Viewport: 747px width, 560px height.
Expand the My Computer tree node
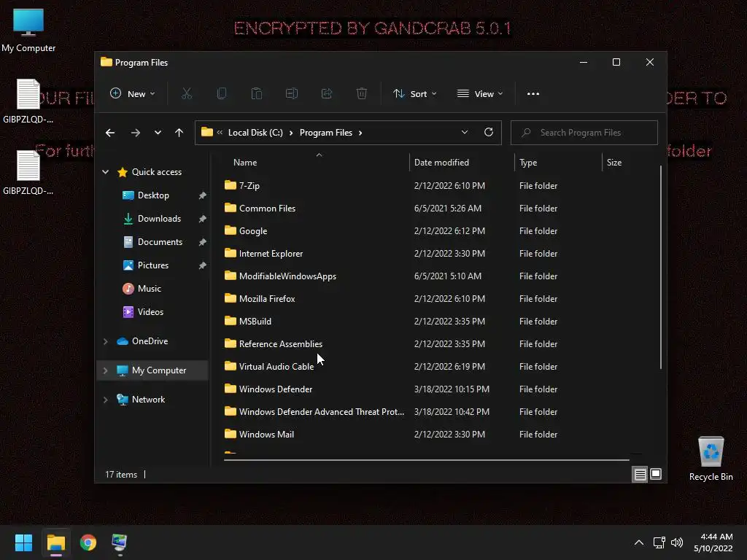[x=105, y=370]
